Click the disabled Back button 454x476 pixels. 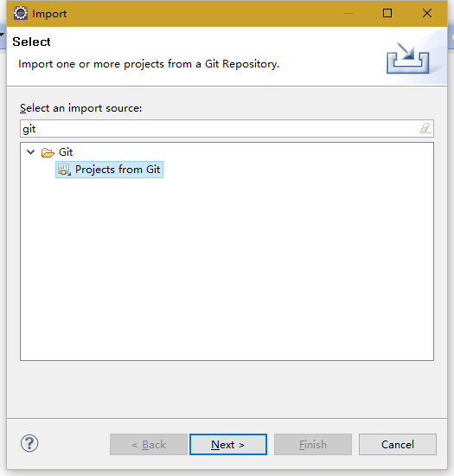[149, 445]
